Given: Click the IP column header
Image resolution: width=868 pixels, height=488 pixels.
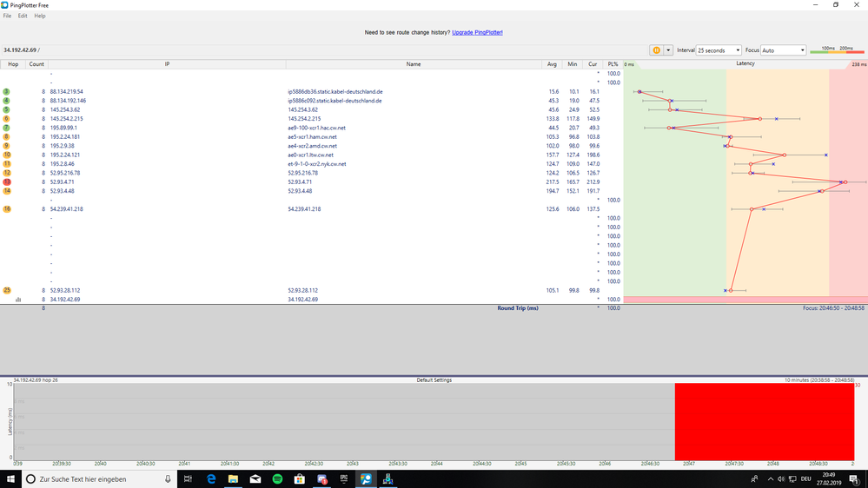Looking at the screenshot, I should [x=167, y=64].
